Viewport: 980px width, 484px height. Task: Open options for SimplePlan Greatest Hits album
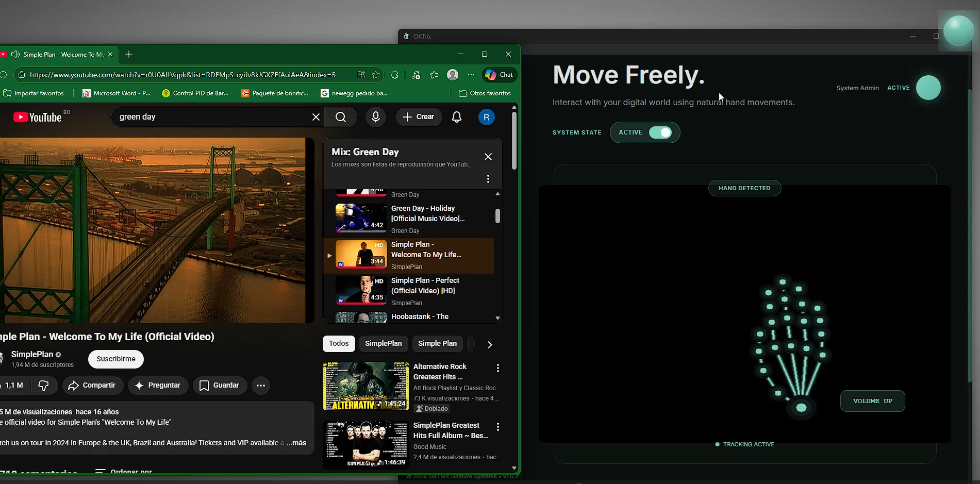click(498, 427)
